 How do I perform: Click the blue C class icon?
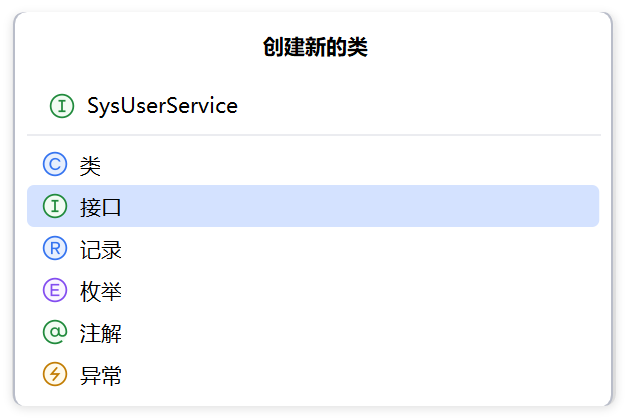(55, 164)
